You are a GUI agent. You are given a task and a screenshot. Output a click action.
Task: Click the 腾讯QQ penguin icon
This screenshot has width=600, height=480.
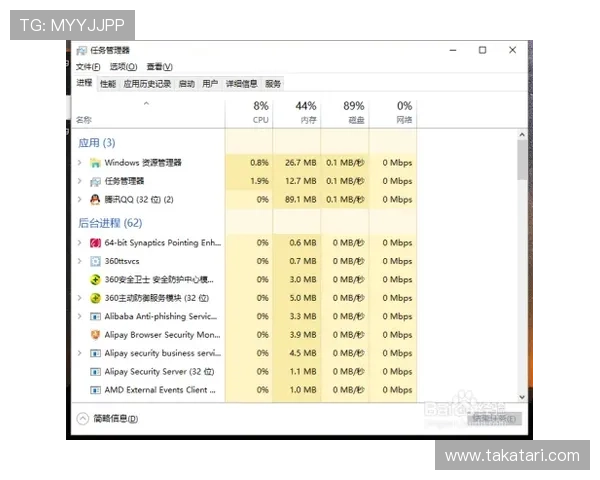click(x=95, y=199)
